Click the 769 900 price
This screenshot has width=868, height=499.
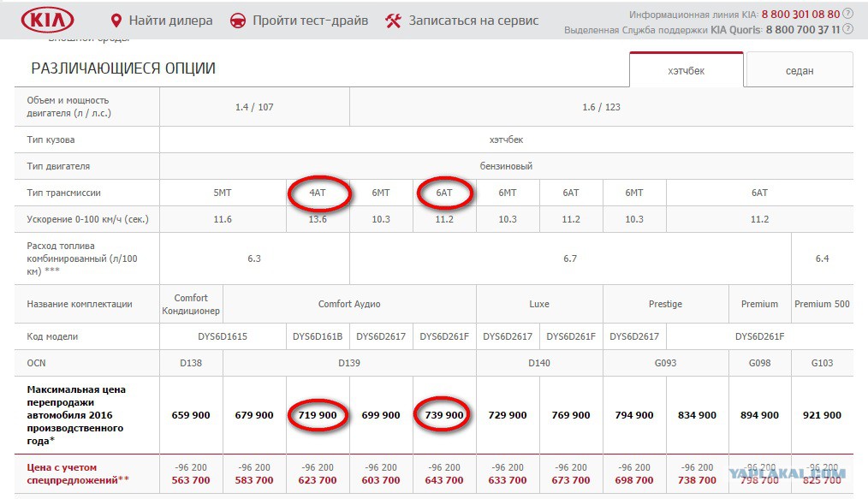pyautogui.click(x=571, y=415)
